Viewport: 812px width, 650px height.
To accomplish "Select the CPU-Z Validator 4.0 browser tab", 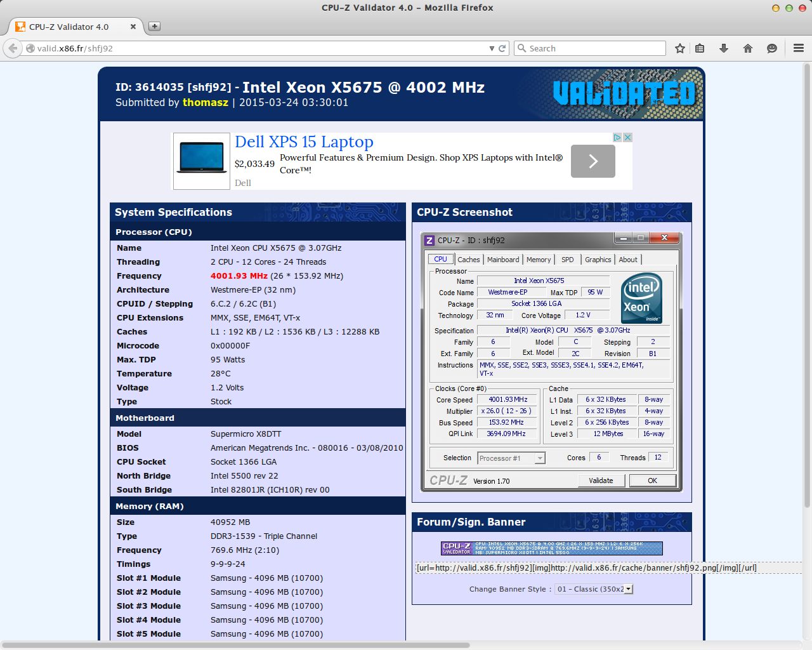I will click(75, 27).
